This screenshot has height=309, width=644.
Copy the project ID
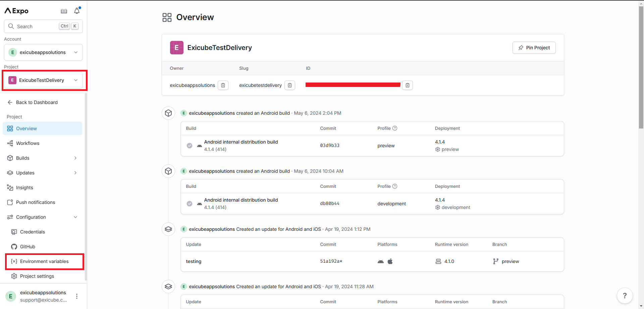pyautogui.click(x=407, y=85)
